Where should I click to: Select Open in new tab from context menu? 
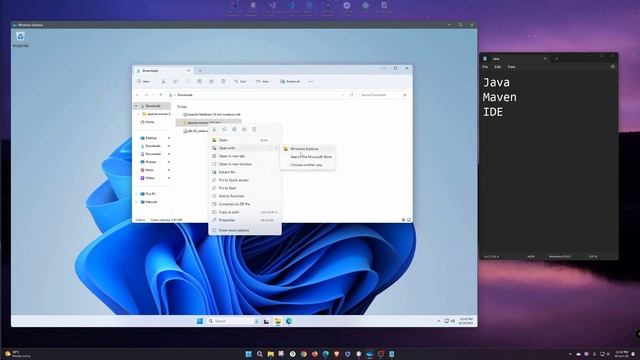tap(245, 156)
